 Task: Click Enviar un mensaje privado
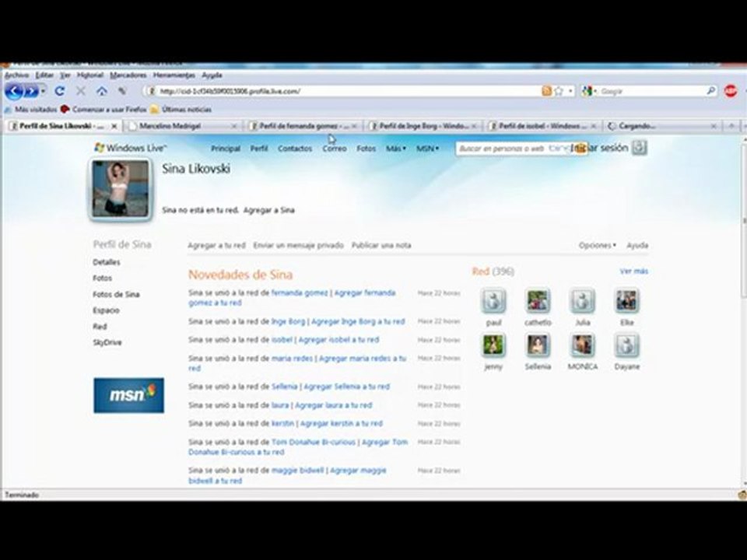tap(298, 245)
